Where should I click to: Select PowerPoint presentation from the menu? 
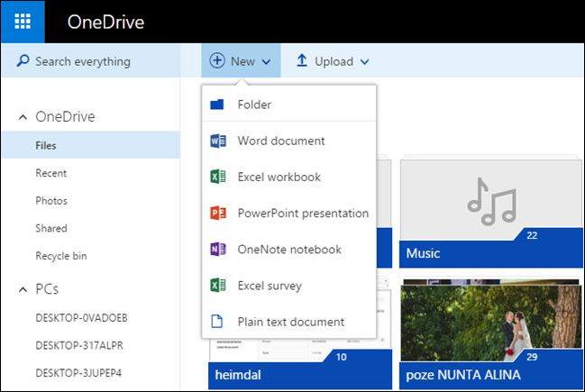[288, 213]
